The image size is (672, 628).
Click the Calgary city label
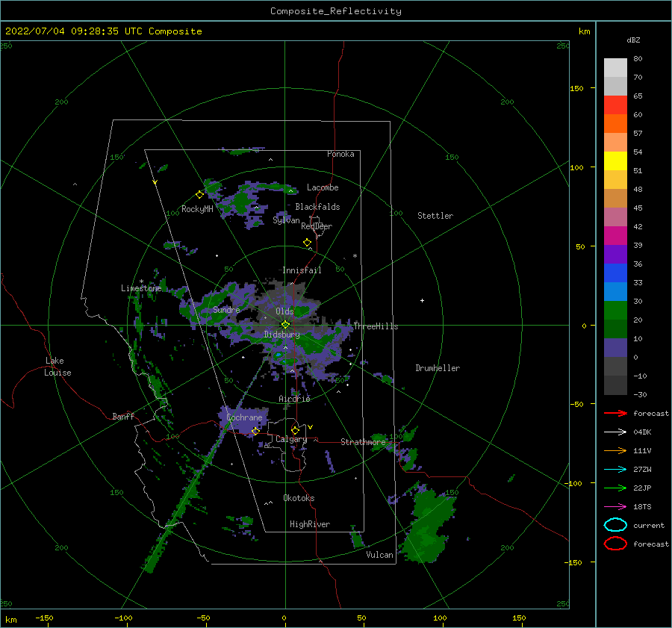291,439
